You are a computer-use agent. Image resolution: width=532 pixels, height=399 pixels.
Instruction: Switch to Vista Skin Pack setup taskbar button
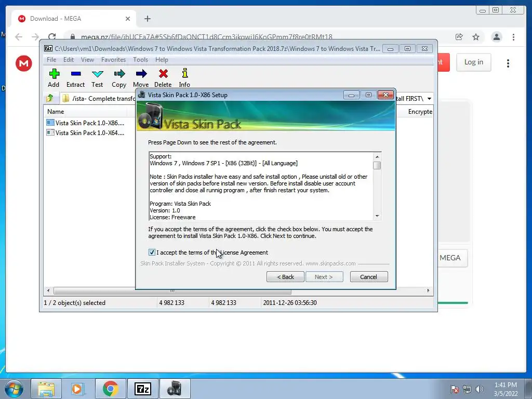click(175, 389)
